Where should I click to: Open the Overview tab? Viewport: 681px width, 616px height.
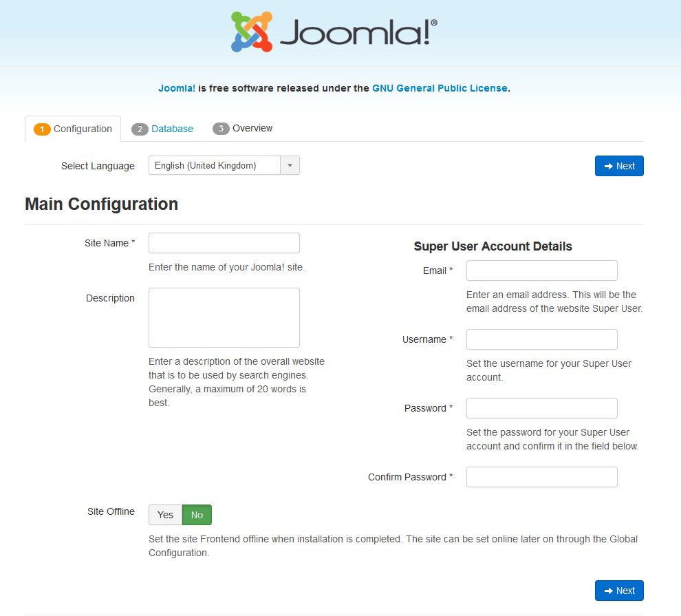[252, 128]
